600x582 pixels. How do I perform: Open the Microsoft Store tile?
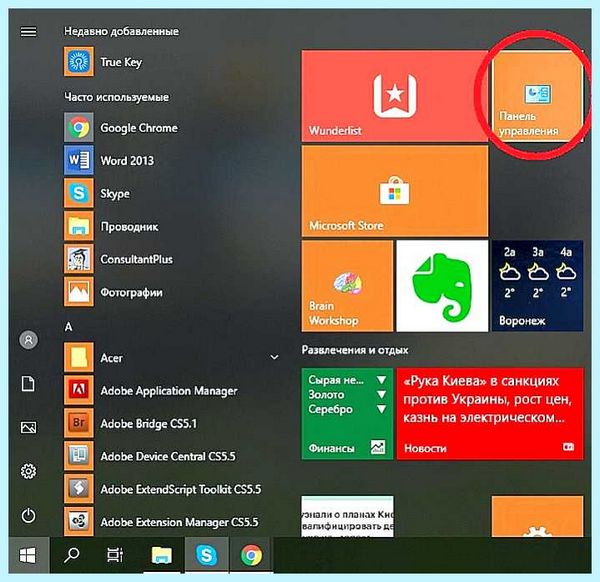click(x=395, y=191)
